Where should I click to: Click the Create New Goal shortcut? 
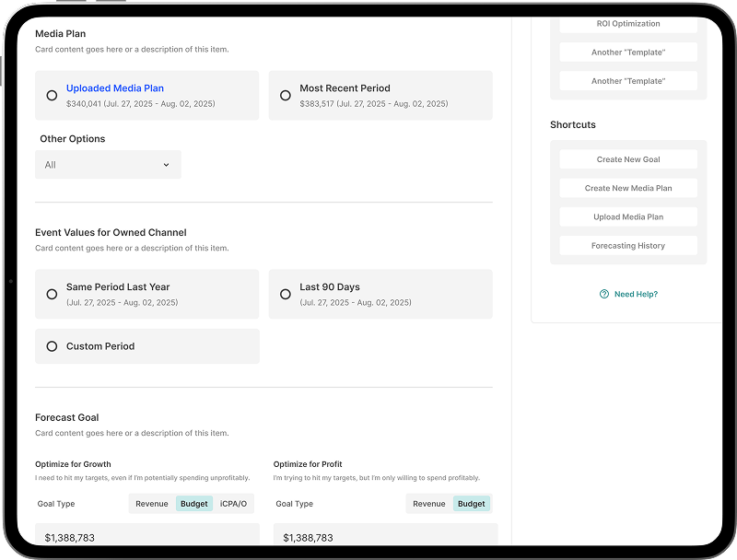628,159
